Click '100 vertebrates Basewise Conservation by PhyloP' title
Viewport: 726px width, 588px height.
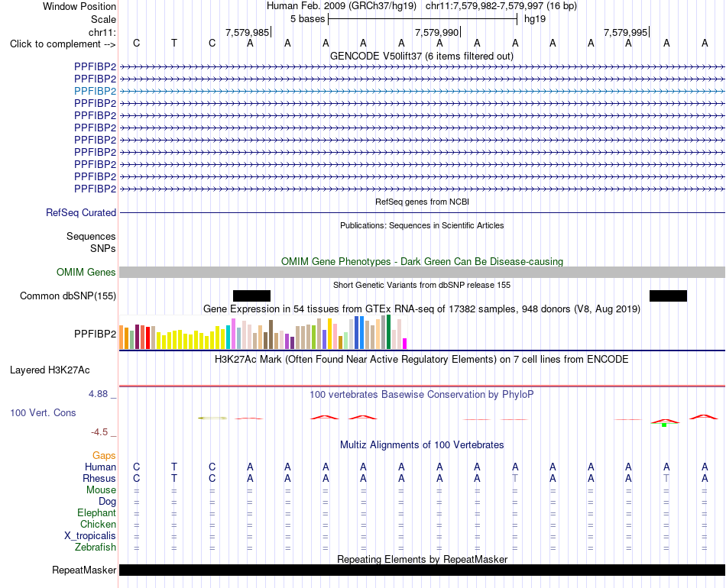[421, 395]
